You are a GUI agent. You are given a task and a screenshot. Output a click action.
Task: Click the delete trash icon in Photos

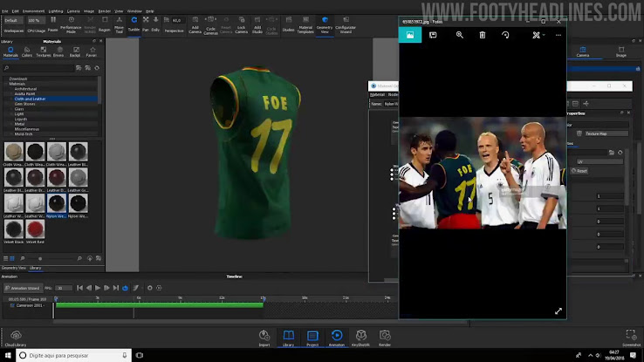tap(483, 35)
